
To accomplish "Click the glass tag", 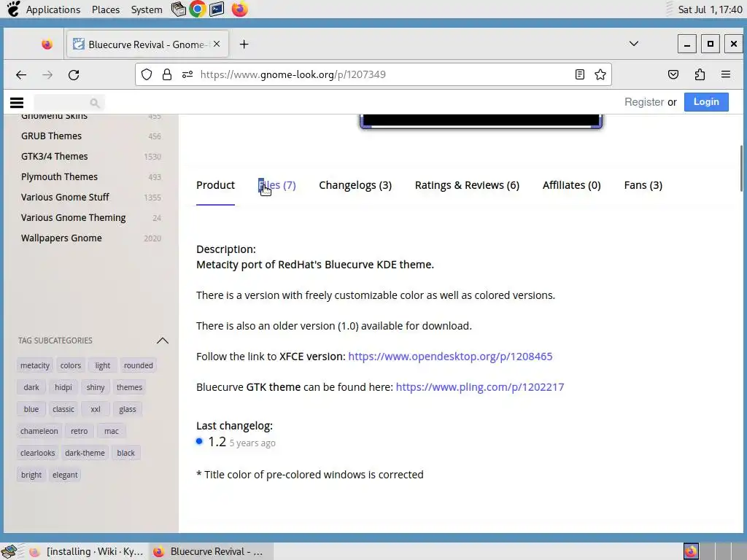I will [x=127, y=409].
